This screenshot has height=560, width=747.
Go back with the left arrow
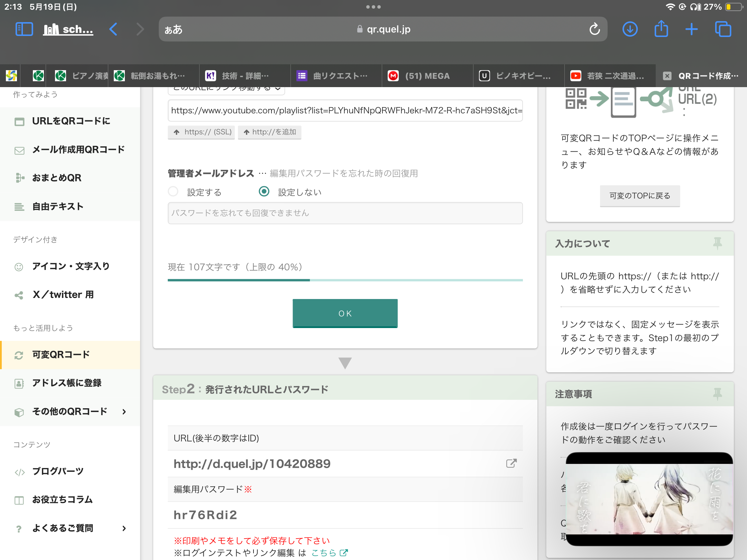coord(113,29)
